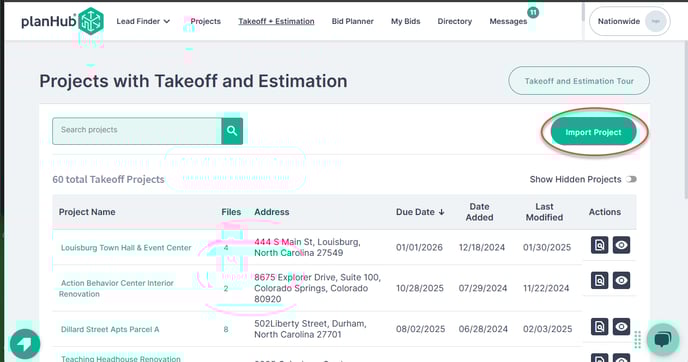Click the Messages notification badge showing 11
This screenshot has width=688, height=362.
click(x=533, y=12)
